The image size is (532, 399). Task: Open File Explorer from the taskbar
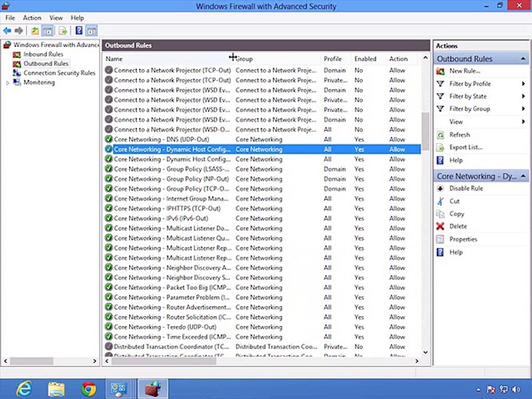tap(57, 389)
